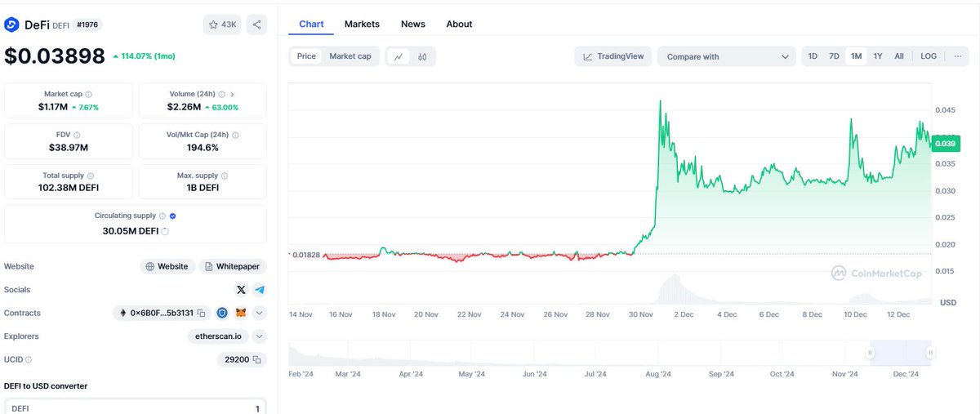Open the Circulating supply info icon
The width and height of the screenshot is (980, 414).
click(163, 216)
